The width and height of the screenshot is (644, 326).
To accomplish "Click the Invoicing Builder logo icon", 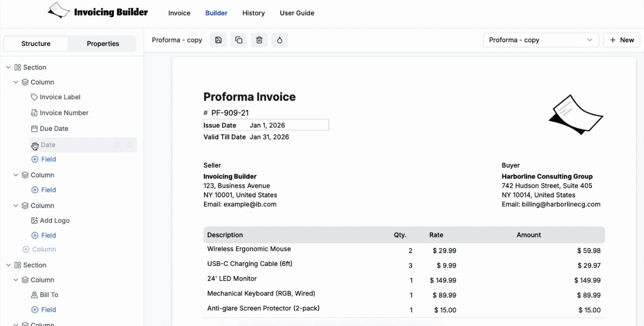I will point(59,11).
